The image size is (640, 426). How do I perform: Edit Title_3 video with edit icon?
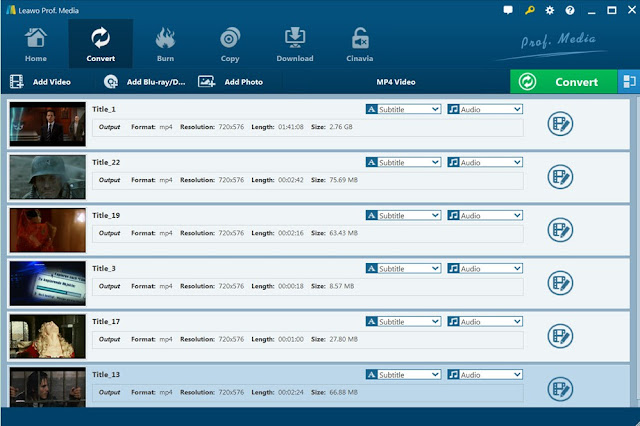click(x=560, y=283)
